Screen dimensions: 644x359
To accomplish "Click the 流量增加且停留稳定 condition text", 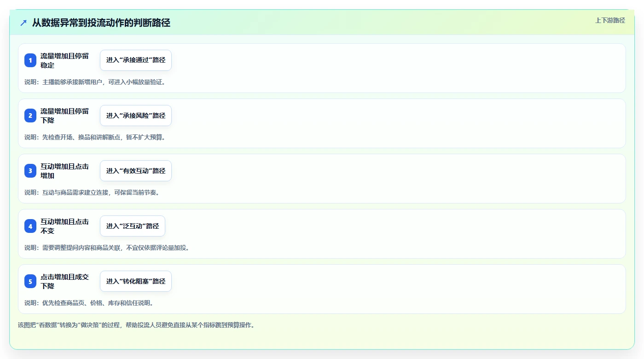I will (x=65, y=60).
